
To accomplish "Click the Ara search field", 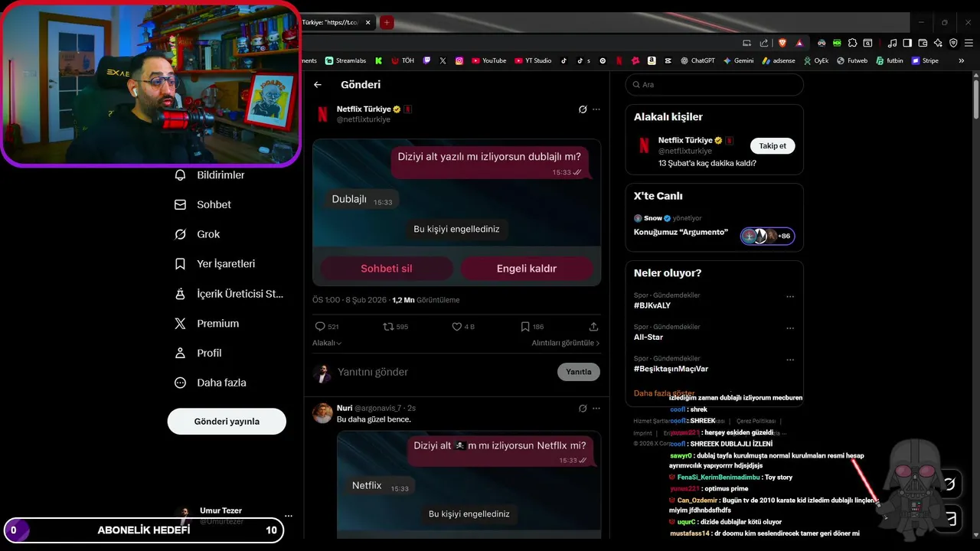I will 714,85.
